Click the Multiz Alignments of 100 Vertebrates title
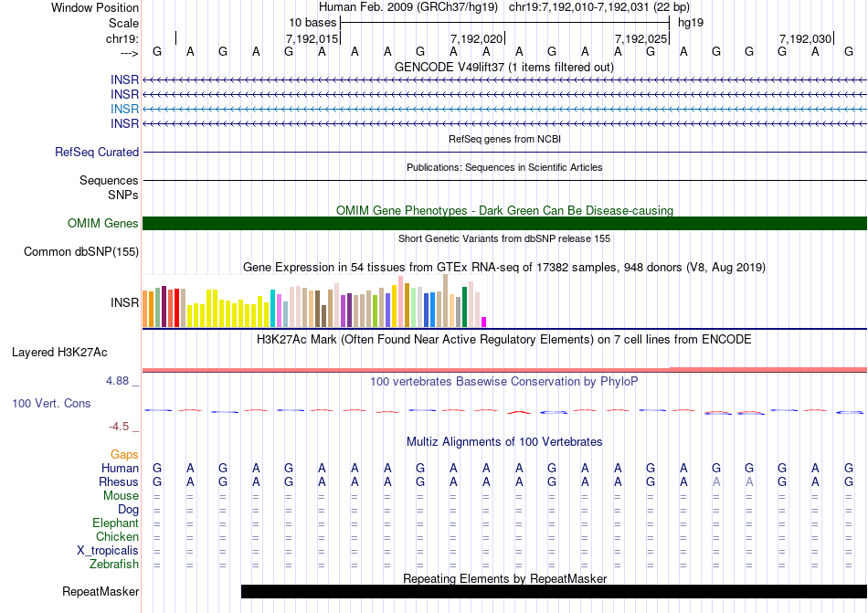Image resolution: width=868 pixels, height=613 pixels. (x=504, y=441)
